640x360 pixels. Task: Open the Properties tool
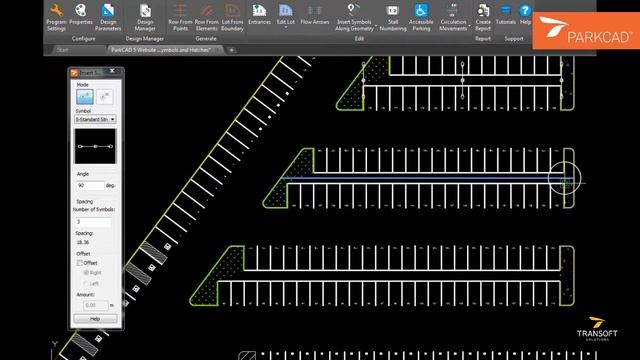tap(81, 14)
